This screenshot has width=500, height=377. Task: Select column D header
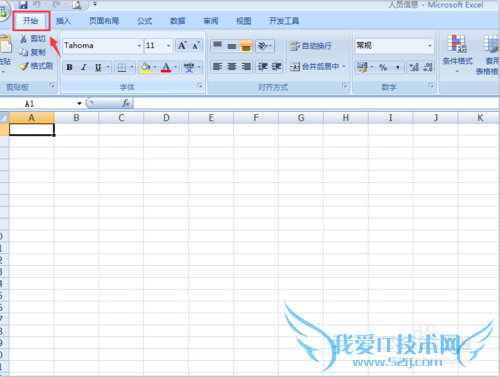click(166, 118)
